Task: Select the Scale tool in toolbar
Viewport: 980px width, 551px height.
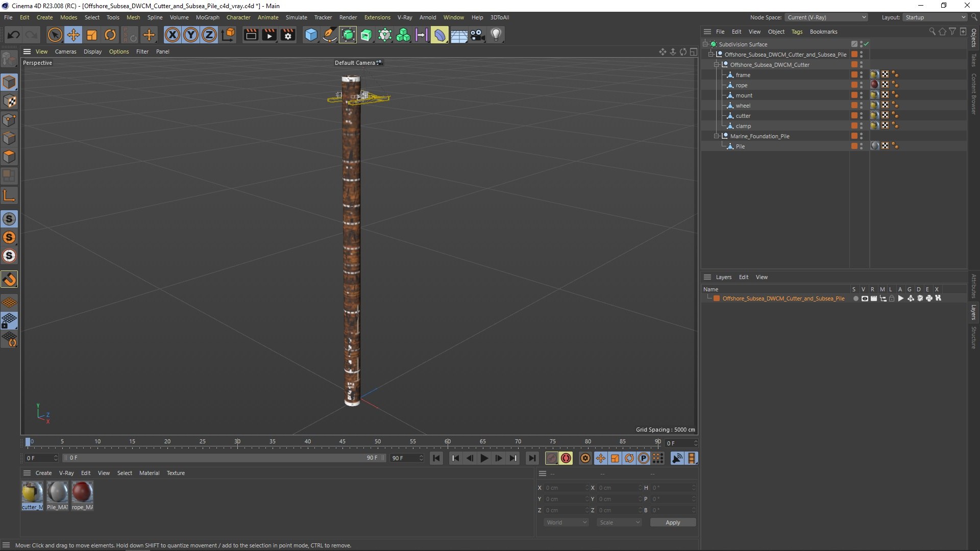Action: 92,35
